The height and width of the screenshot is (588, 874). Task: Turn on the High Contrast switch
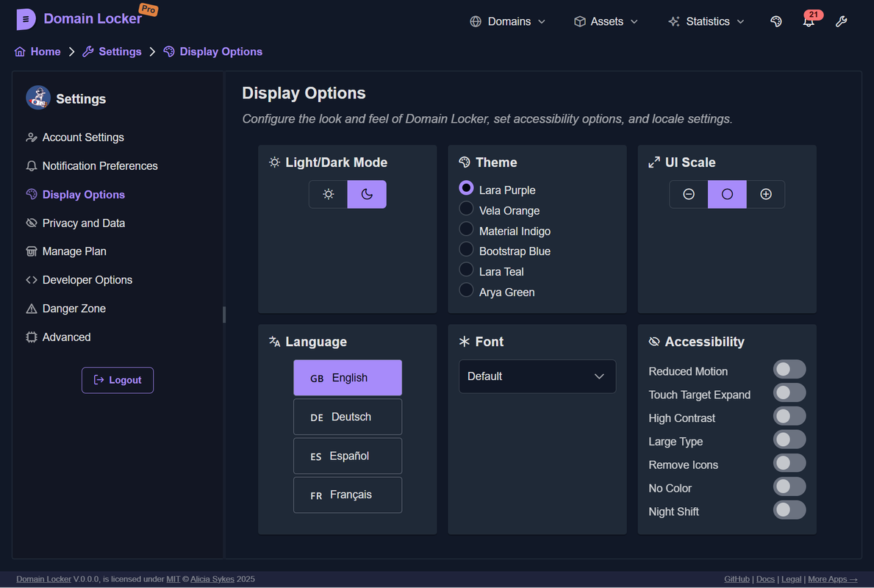(x=789, y=416)
